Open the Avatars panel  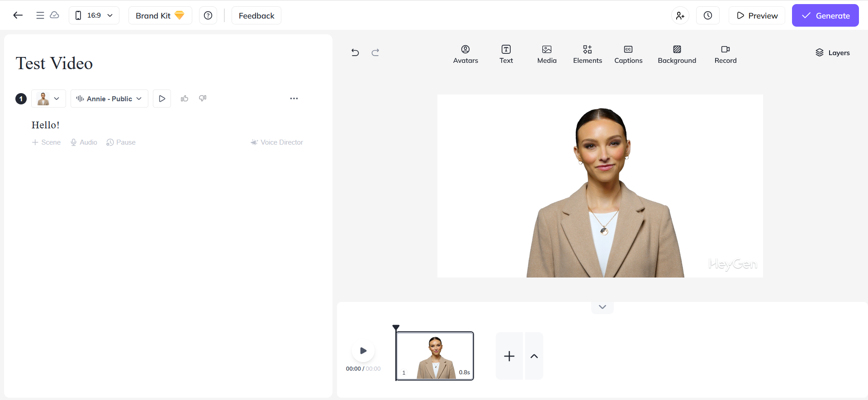click(x=465, y=54)
